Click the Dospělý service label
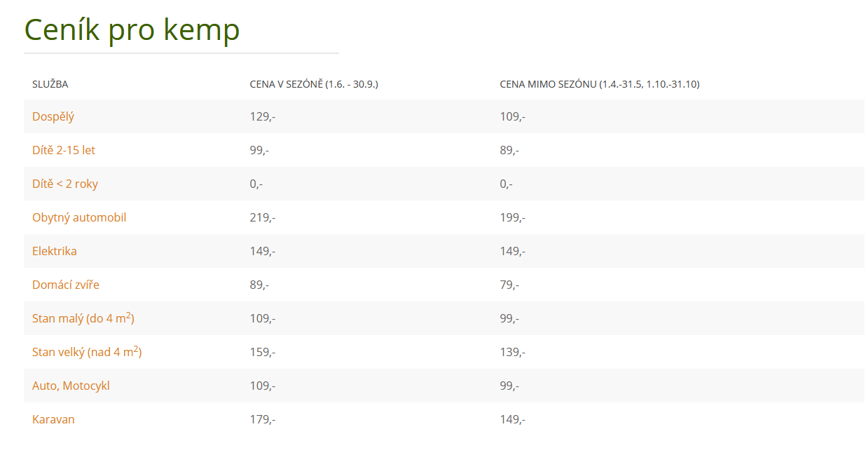 coord(53,116)
